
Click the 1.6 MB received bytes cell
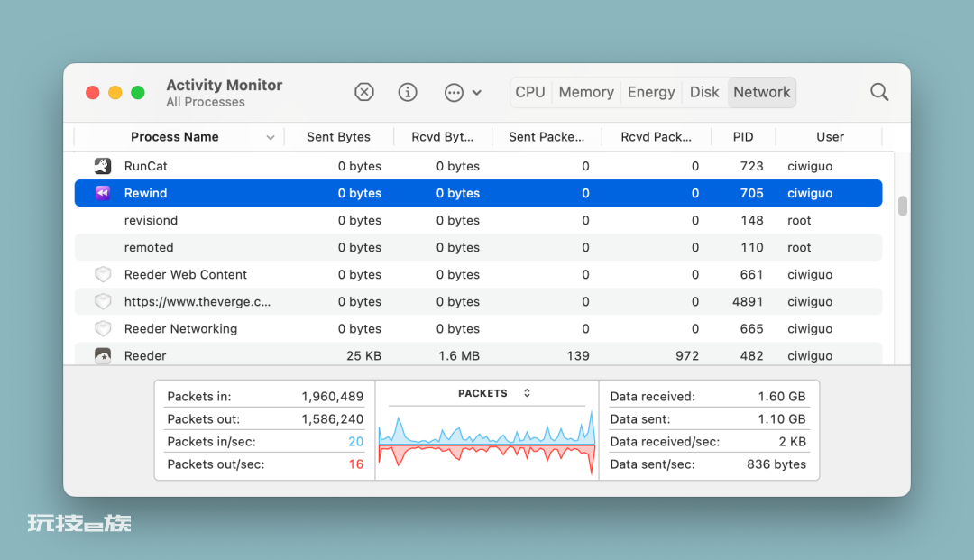coord(458,355)
